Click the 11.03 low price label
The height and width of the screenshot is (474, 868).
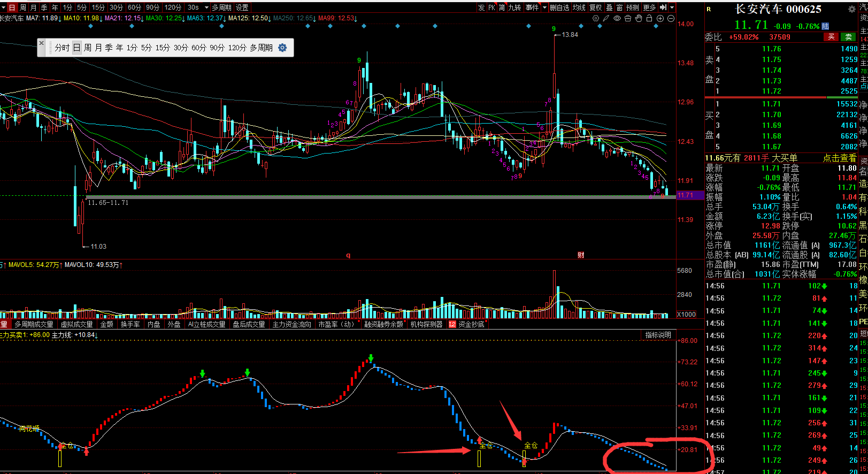[x=98, y=247]
